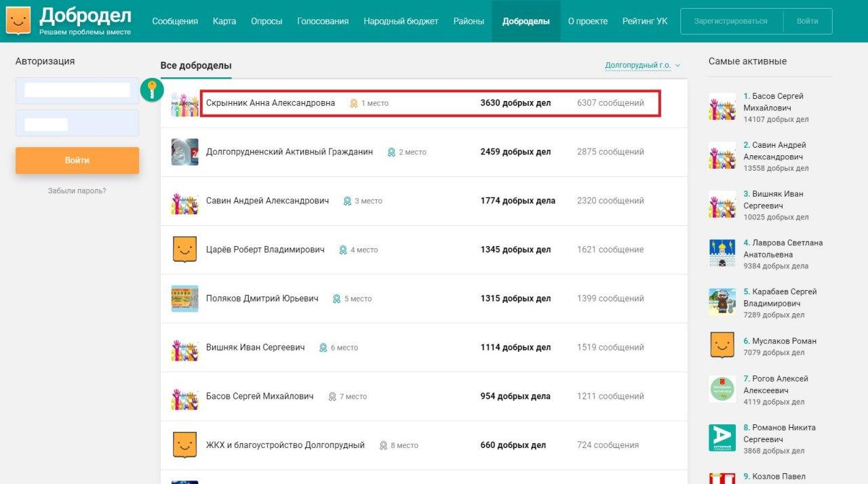Open the Опросы section
The height and width of the screenshot is (484, 868).
click(267, 21)
